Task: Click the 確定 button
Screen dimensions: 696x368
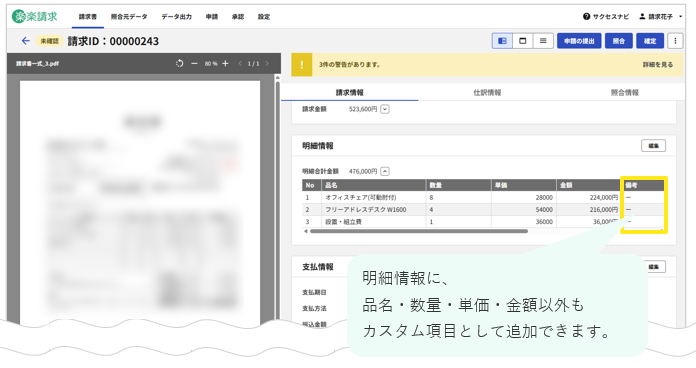Action: pos(650,41)
